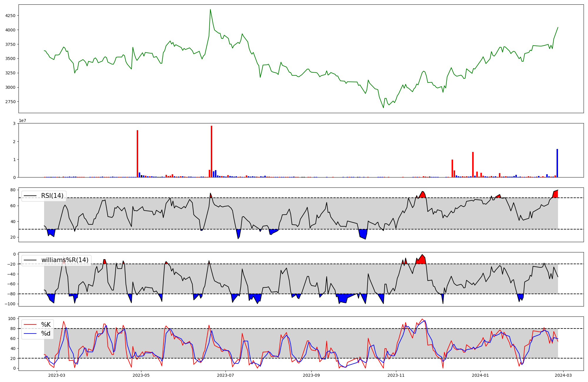Click the 1e7 scale label on volume chart

23,120
